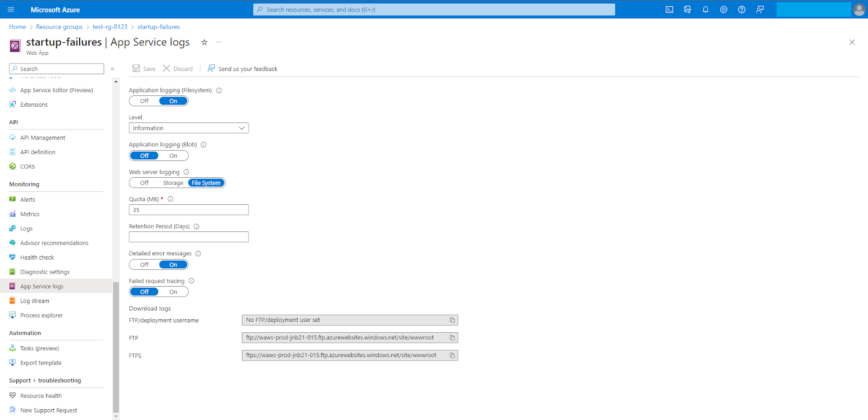Show info tooltip for Retention Period
This screenshot has height=420, width=868.
tap(196, 227)
